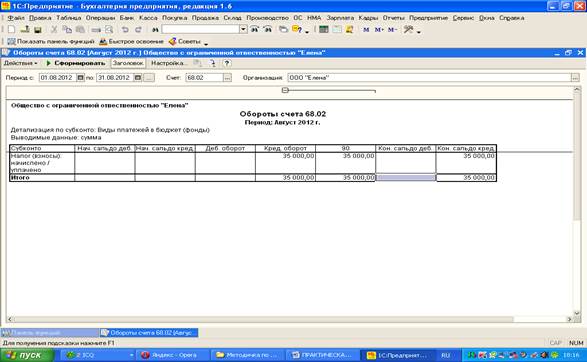Open the Сервис menu

(x=463, y=18)
